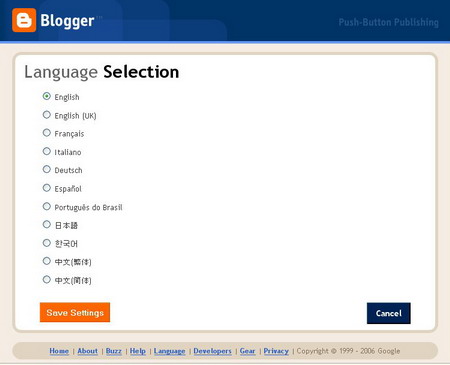Select Français as the language
The image size is (450, 365).
[x=47, y=133]
